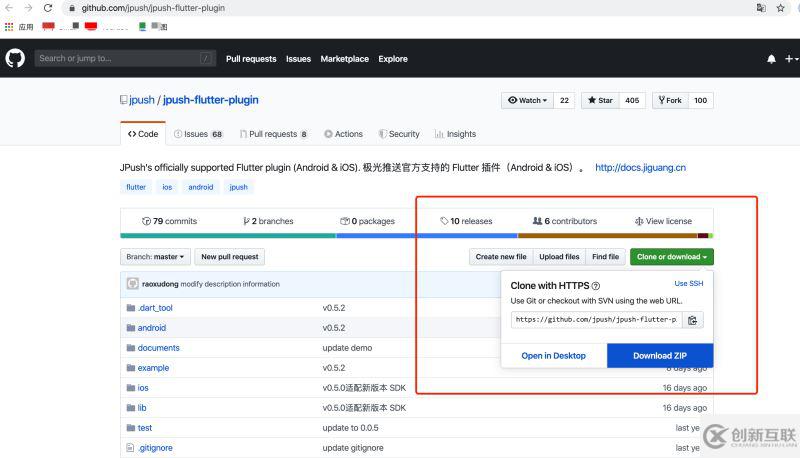The image size is (800, 458).
Task: Click the GitHub Octocat logo
Action: tap(15, 59)
